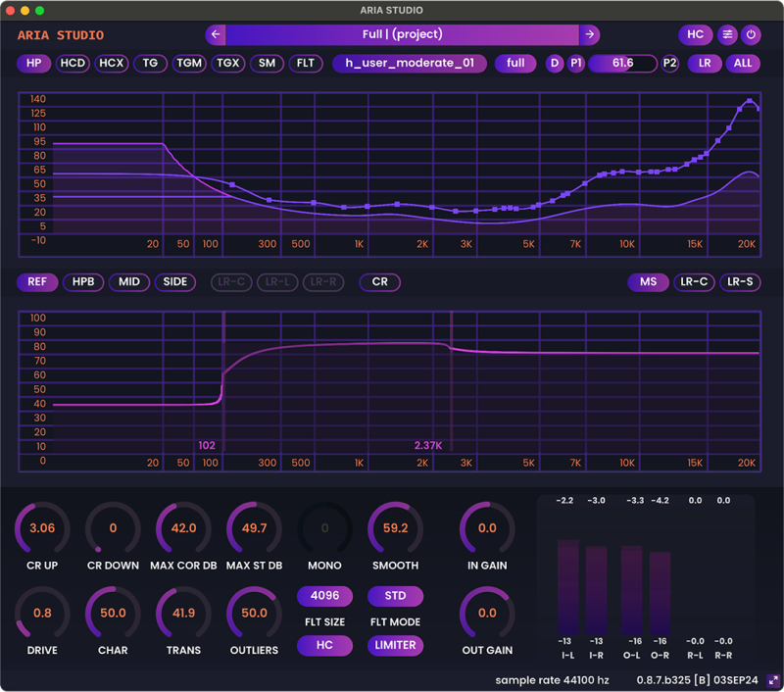This screenshot has height=692, width=784.
Task: Click the HC button in top bar
Action: coord(695,34)
